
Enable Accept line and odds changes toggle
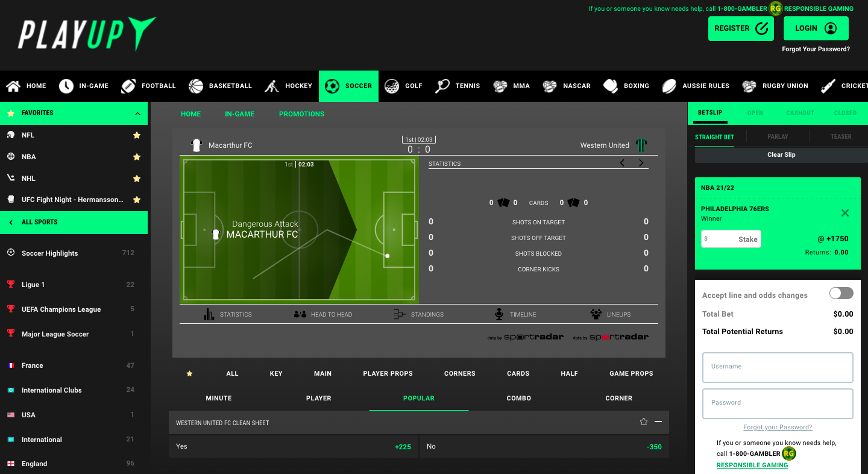coord(841,294)
